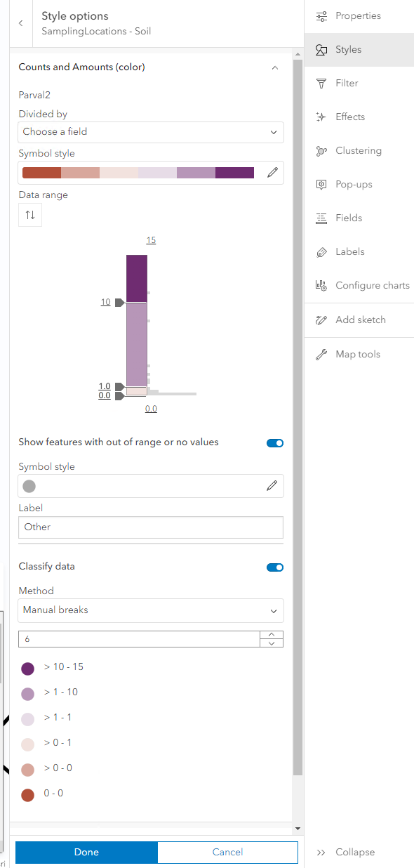414x868 pixels.
Task: Open the Properties panel
Action: click(359, 15)
